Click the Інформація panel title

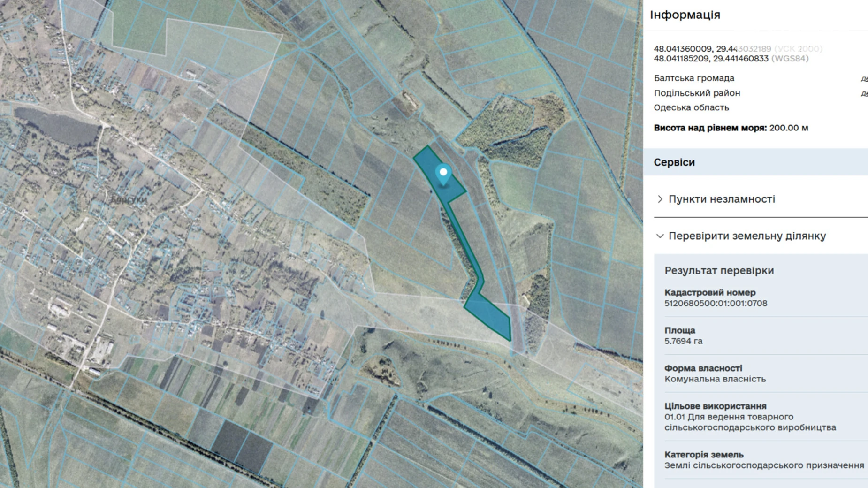click(685, 15)
